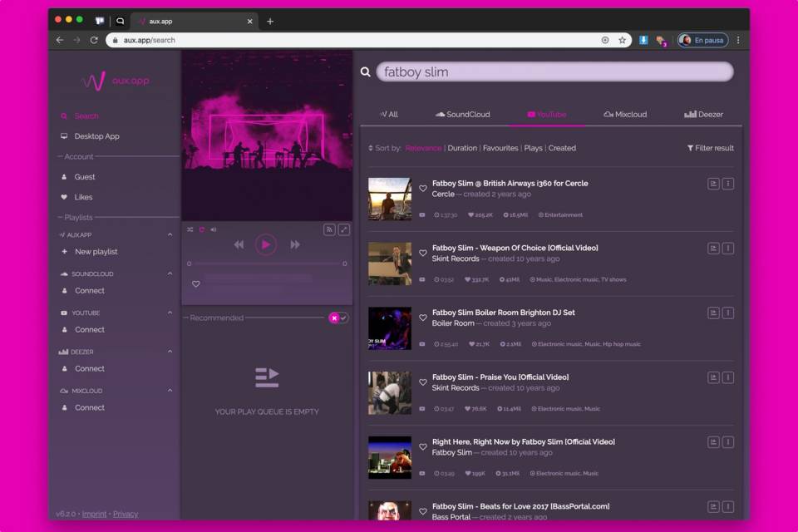The width and height of the screenshot is (798, 532).
Task: Connect a YouTube account
Action: (83, 330)
